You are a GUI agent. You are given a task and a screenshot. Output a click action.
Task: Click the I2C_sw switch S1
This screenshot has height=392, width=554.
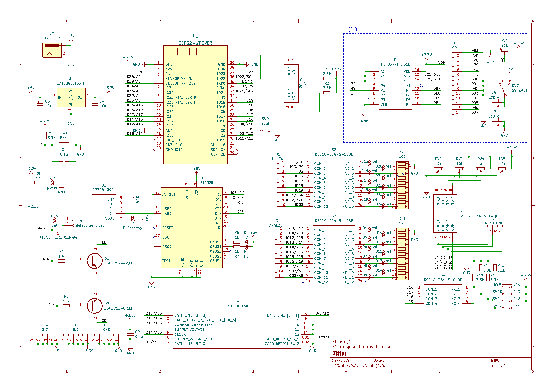pyautogui.click(x=291, y=83)
